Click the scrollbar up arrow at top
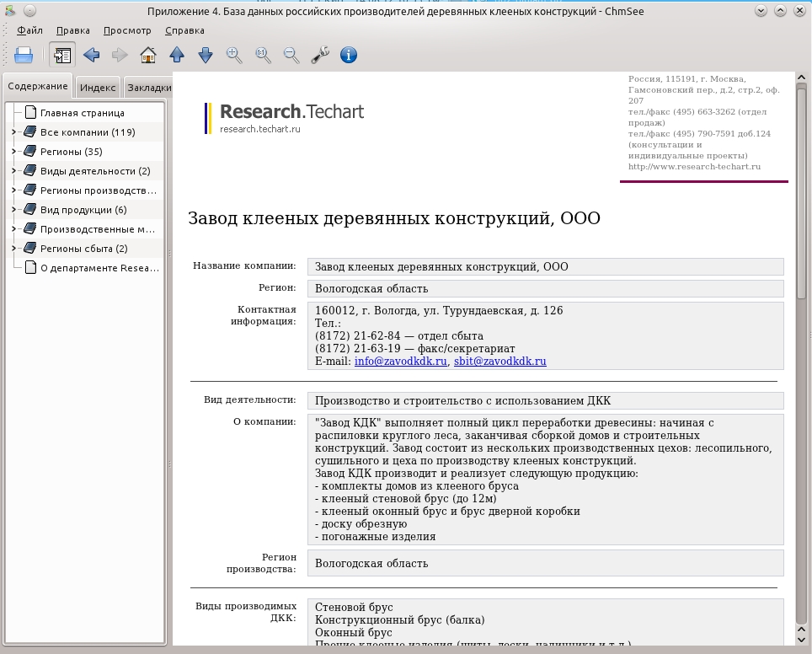The width and height of the screenshot is (812, 654). (x=801, y=78)
